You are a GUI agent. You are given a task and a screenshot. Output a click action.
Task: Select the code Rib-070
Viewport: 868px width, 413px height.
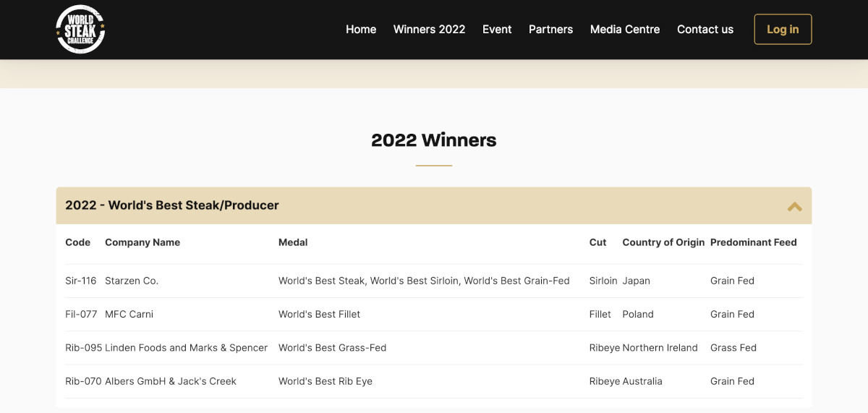point(83,380)
